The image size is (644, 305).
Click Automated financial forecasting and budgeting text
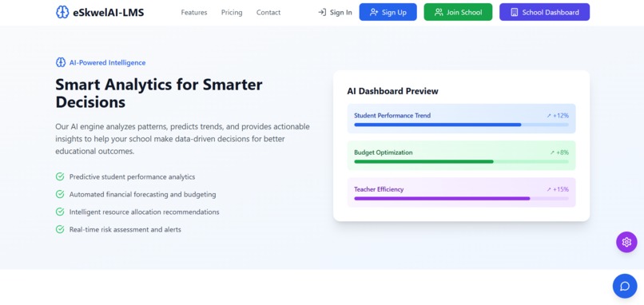142,195
